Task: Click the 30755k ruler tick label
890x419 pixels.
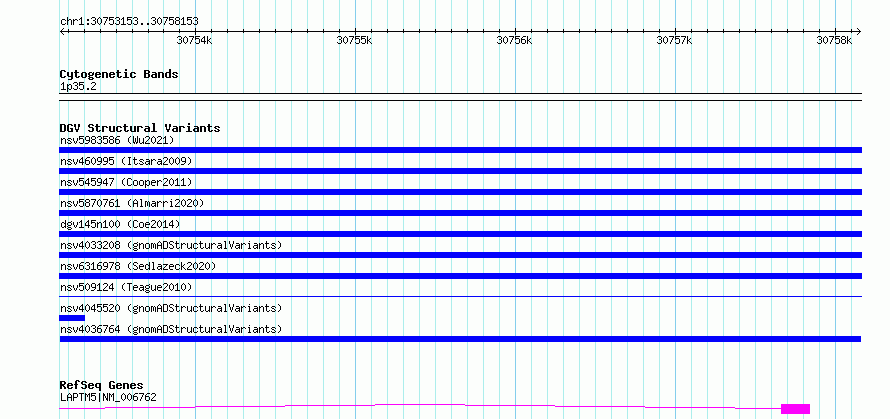Action: 355,40
